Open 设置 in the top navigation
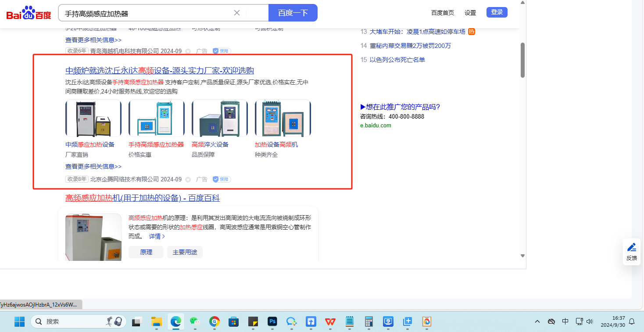 pyautogui.click(x=470, y=13)
